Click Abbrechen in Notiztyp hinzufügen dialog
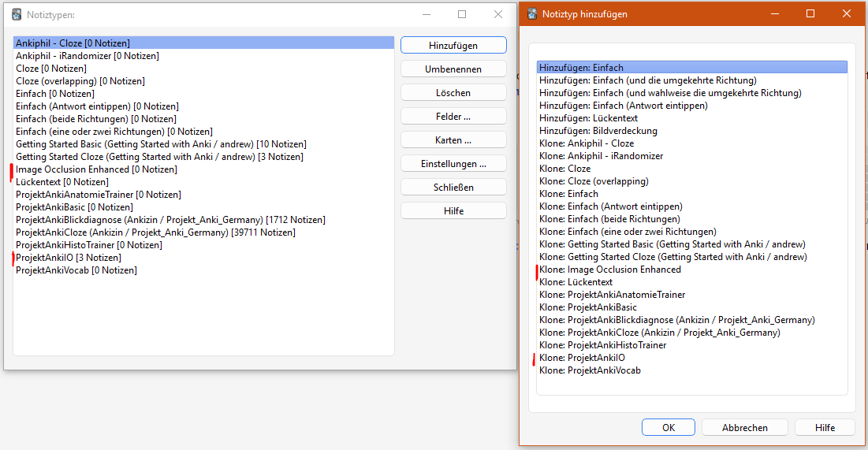868x450 pixels. 744,427
